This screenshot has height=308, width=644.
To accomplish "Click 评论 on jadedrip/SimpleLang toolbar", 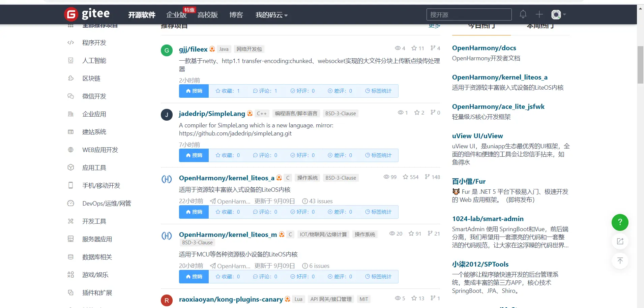I will (265, 155).
